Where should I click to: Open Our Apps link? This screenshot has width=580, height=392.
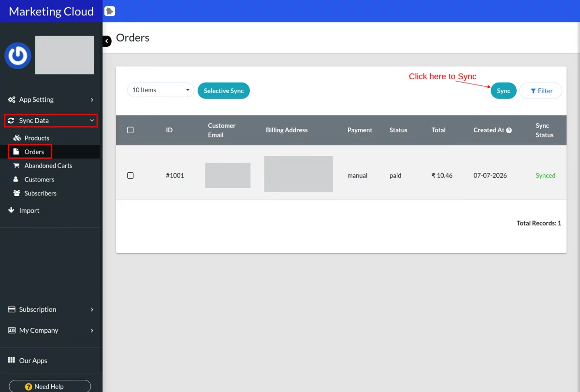click(x=33, y=361)
